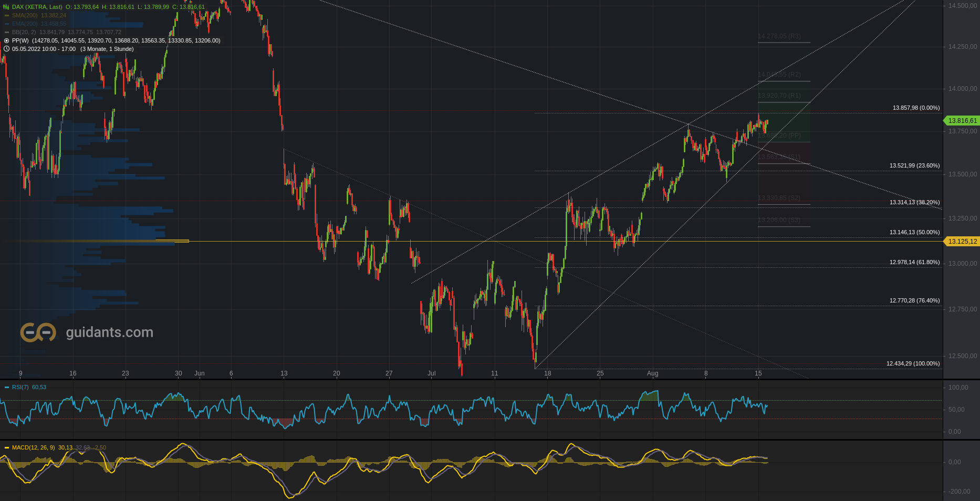Open the DAX (XETRA, Last) instrument label

(37, 7)
